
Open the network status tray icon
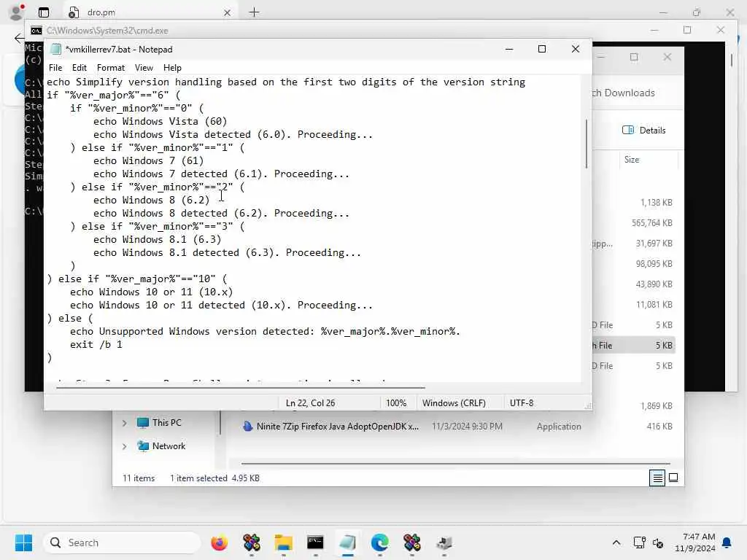click(x=639, y=542)
